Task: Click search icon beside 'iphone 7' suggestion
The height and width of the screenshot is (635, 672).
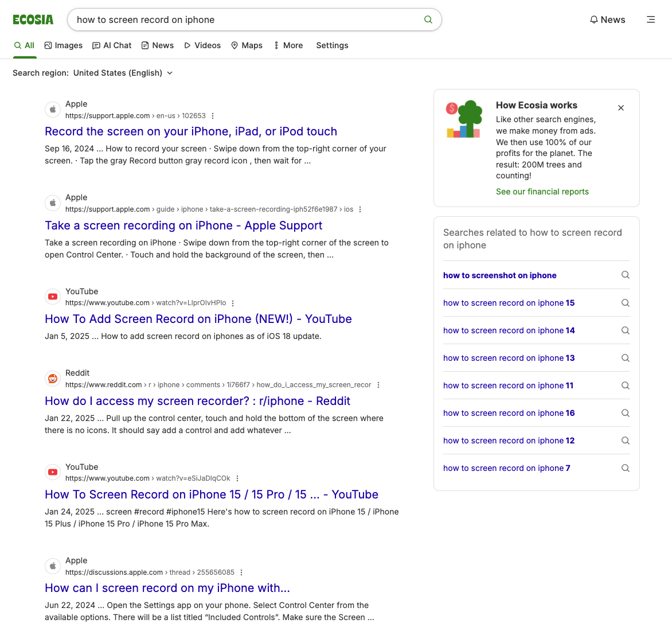Action: (626, 468)
